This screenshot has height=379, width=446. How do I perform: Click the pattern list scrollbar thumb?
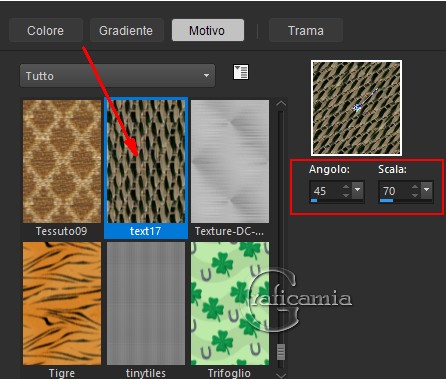(x=281, y=352)
